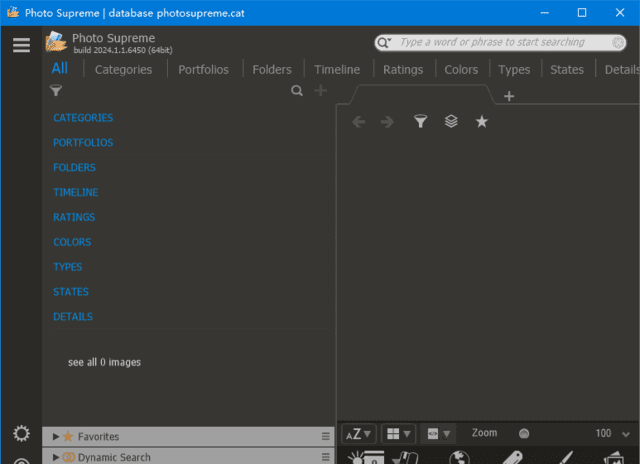Screen dimensions: 640x464
Task: Open the PORTFOLIOS link in the catalog list
Action: 83,143
